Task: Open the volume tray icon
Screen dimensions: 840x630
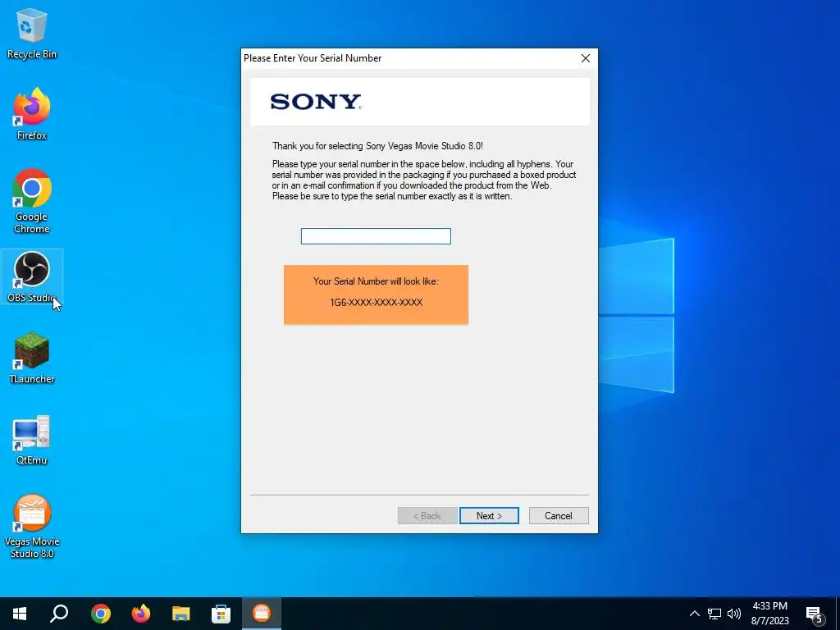Action: pos(734,614)
